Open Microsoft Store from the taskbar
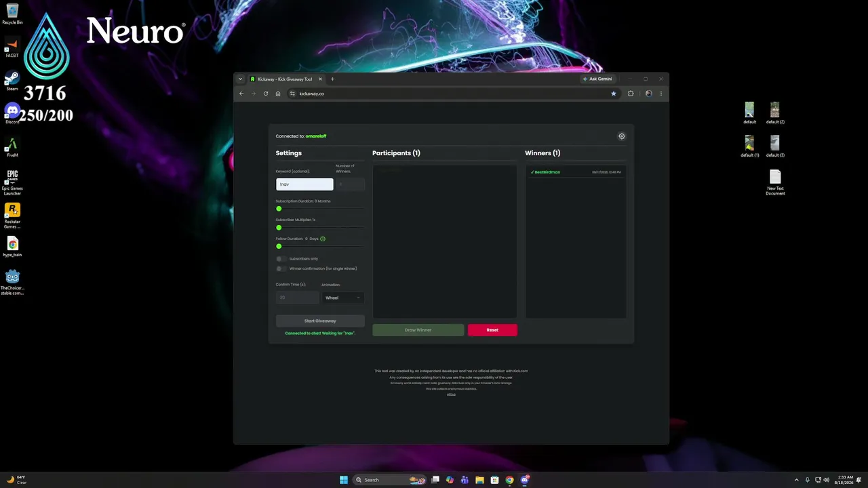This screenshot has height=488, width=868. 494,480
